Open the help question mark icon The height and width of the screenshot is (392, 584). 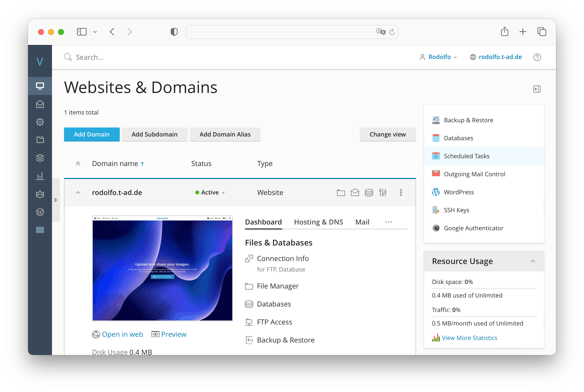click(537, 57)
